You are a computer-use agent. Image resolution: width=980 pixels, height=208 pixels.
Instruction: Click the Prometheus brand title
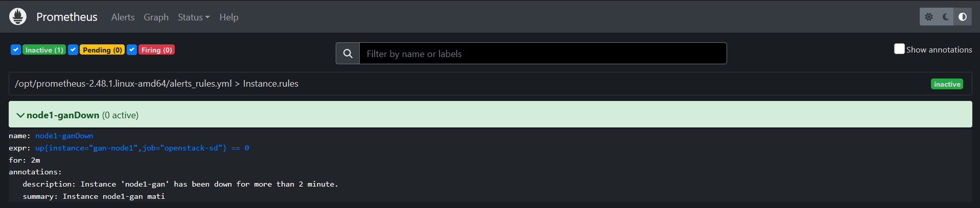(x=66, y=17)
